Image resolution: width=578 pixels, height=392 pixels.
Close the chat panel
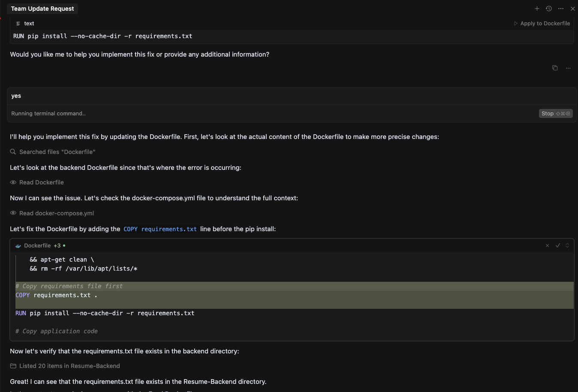click(573, 9)
